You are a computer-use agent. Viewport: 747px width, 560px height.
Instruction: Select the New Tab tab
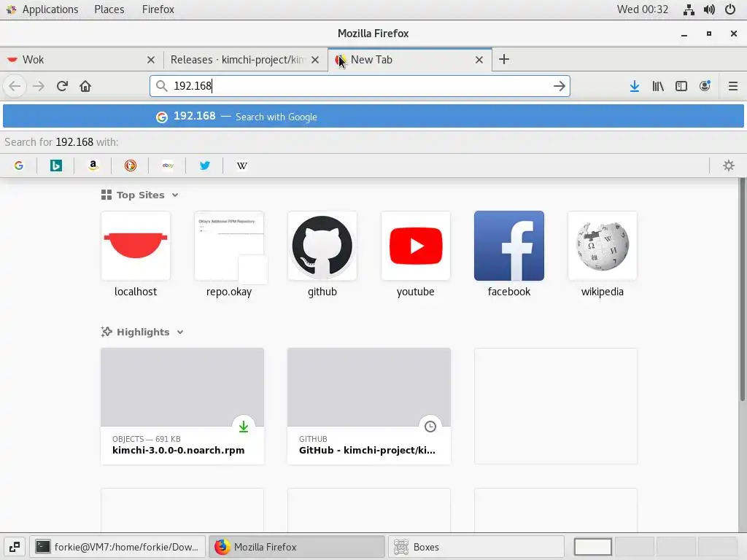pyautogui.click(x=410, y=60)
